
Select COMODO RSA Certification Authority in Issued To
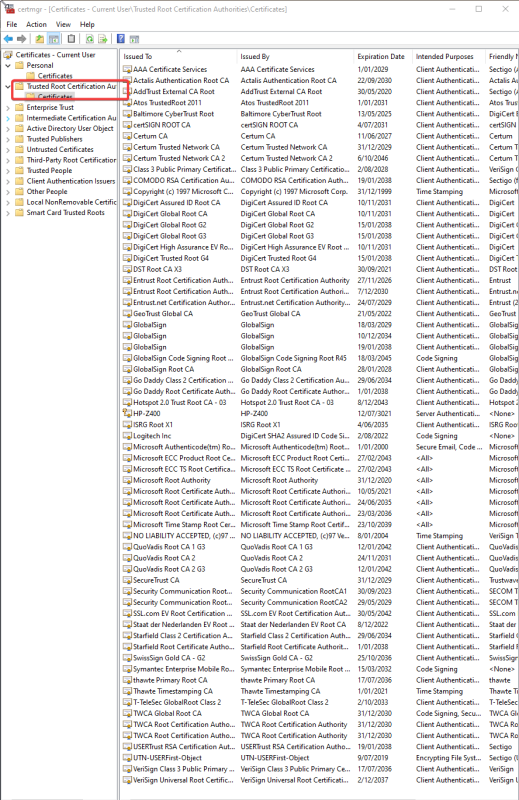point(184,180)
